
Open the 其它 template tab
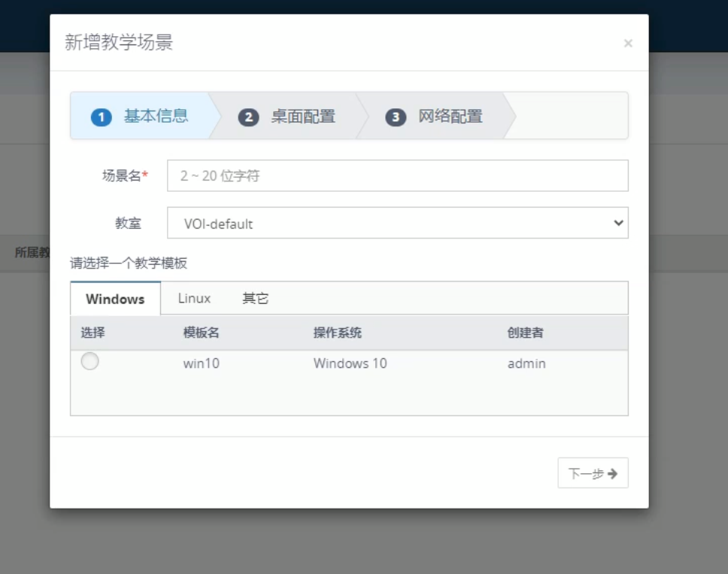[255, 299]
